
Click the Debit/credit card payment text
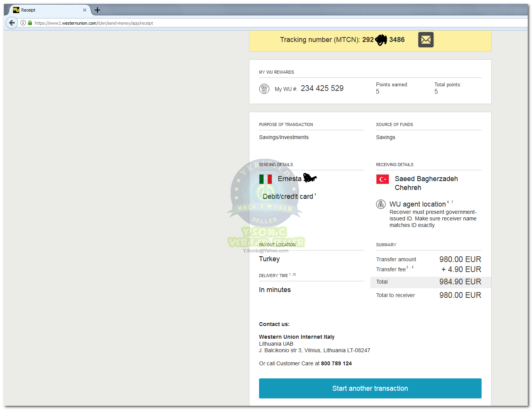pyautogui.click(x=288, y=197)
